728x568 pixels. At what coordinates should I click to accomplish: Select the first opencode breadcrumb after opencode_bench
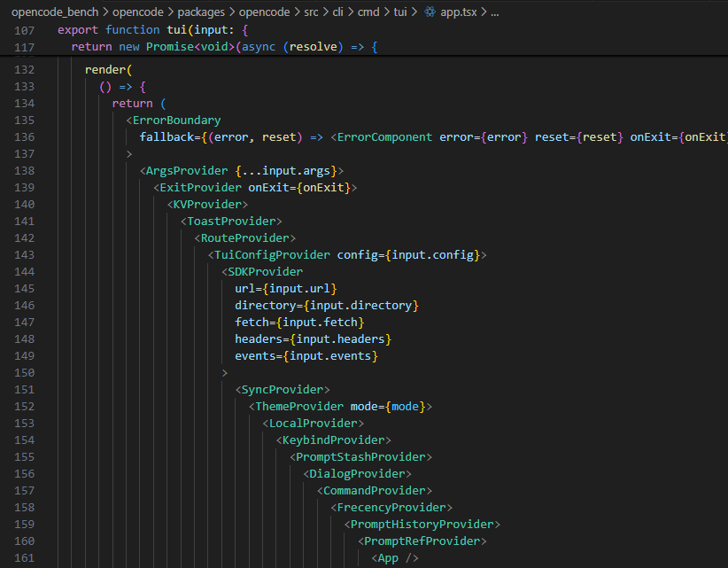(138, 12)
